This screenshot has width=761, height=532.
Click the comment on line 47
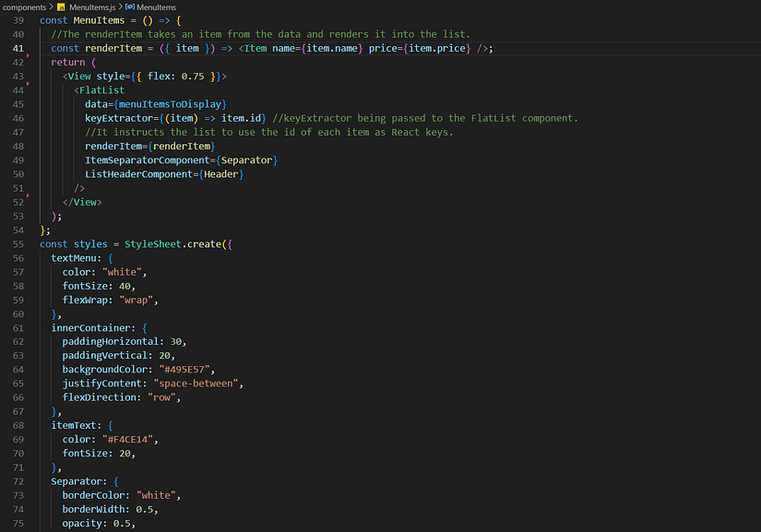[x=268, y=133]
